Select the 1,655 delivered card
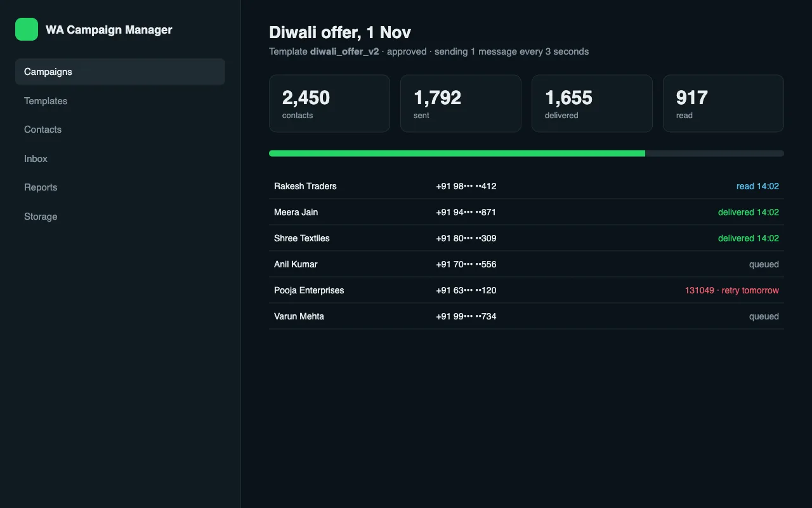Screen dimensions: 812x508 592,104
